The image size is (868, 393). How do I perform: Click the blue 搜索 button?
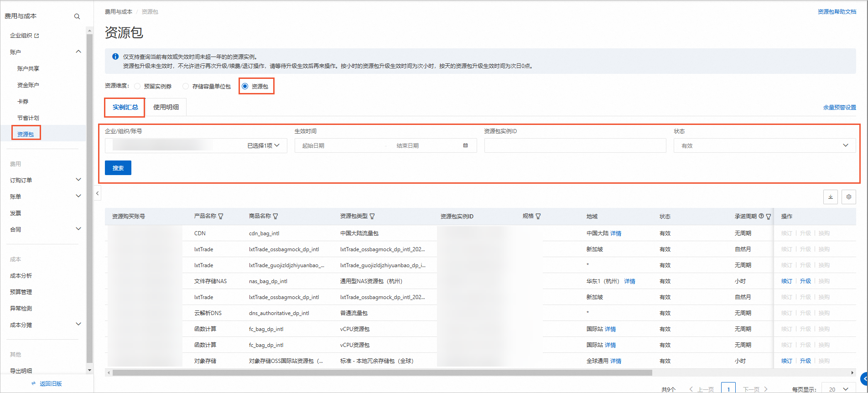tap(118, 168)
